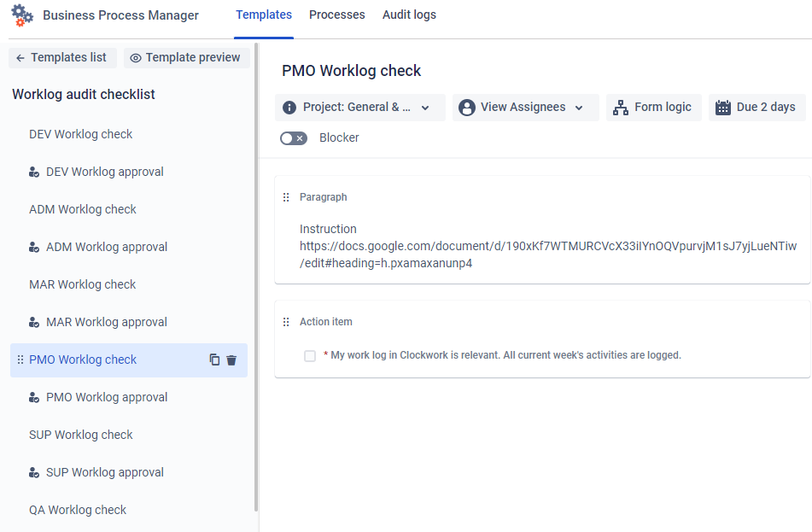Select DEV Worklog approval step
The image size is (812, 532).
(x=105, y=172)
